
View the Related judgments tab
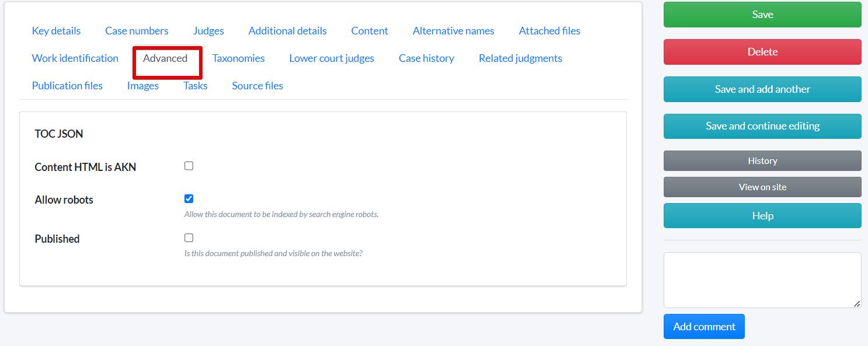(520, 58)
